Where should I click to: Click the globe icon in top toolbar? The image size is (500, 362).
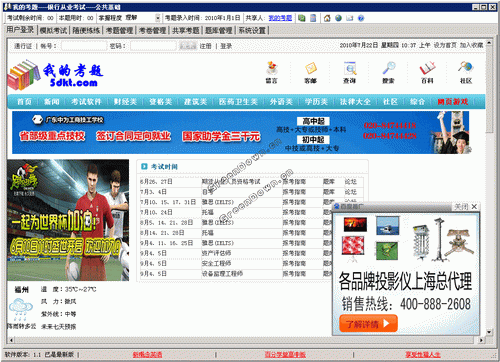coord(338,18)
